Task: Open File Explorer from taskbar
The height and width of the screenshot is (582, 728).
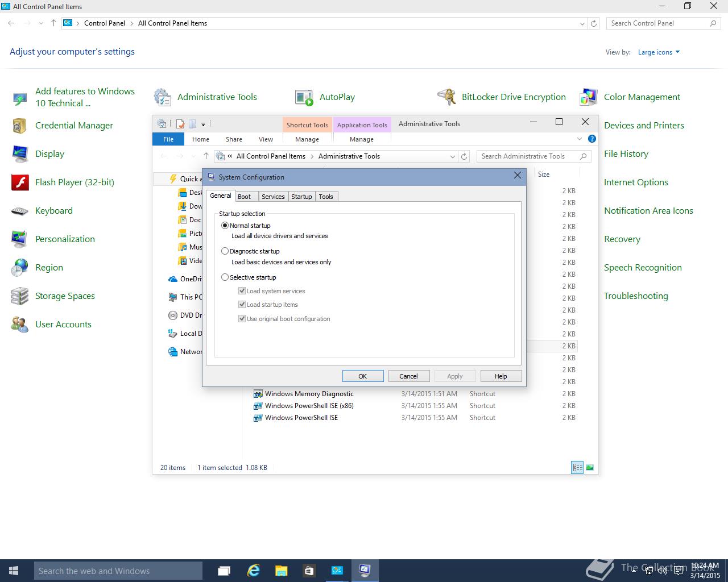Action: (281, 571)
